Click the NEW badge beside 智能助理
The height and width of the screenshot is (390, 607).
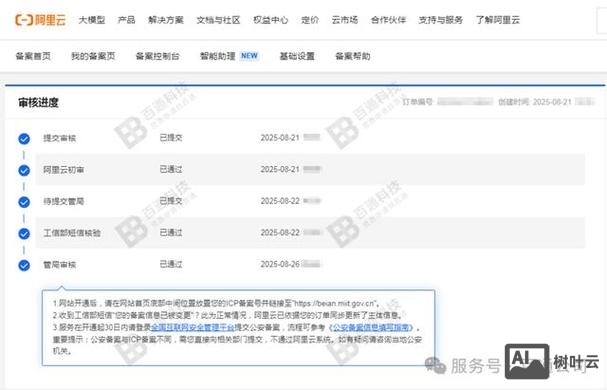pos(249,56)
